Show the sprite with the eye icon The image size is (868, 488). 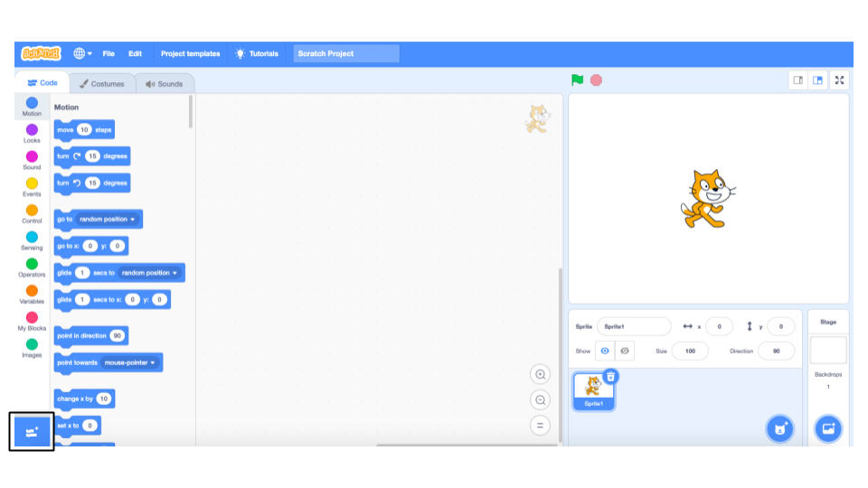coord(605,351)
